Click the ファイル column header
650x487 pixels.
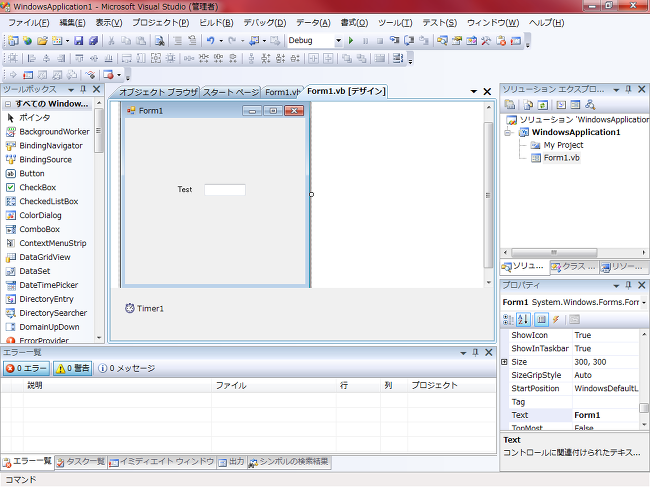click(x=274, y=385)
